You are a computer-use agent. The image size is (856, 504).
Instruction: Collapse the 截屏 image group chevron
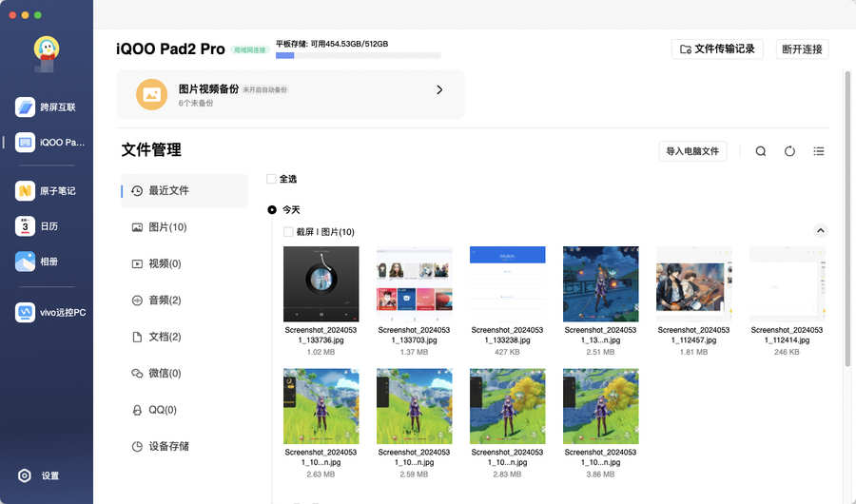tap(821, 231)
